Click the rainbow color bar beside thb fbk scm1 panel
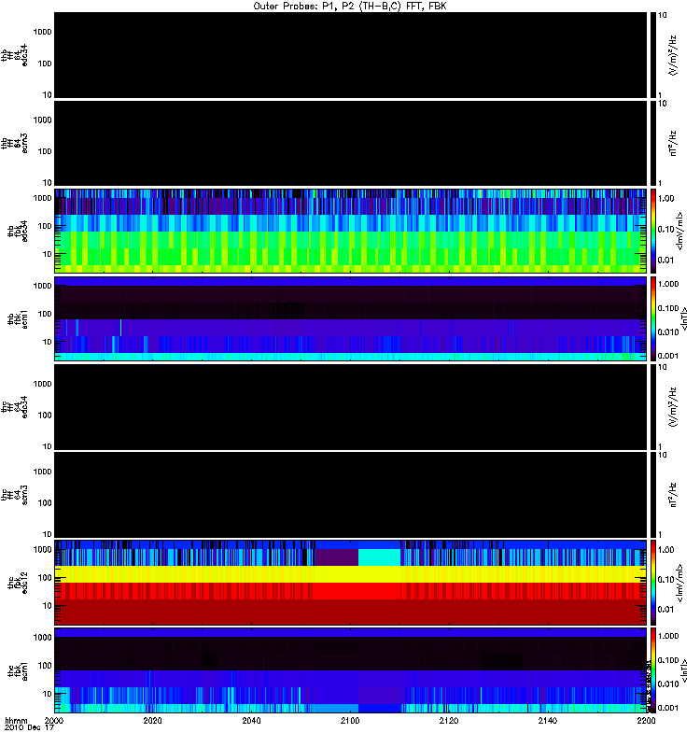This screenshot has width=700, height=747. tap(653, 318)
